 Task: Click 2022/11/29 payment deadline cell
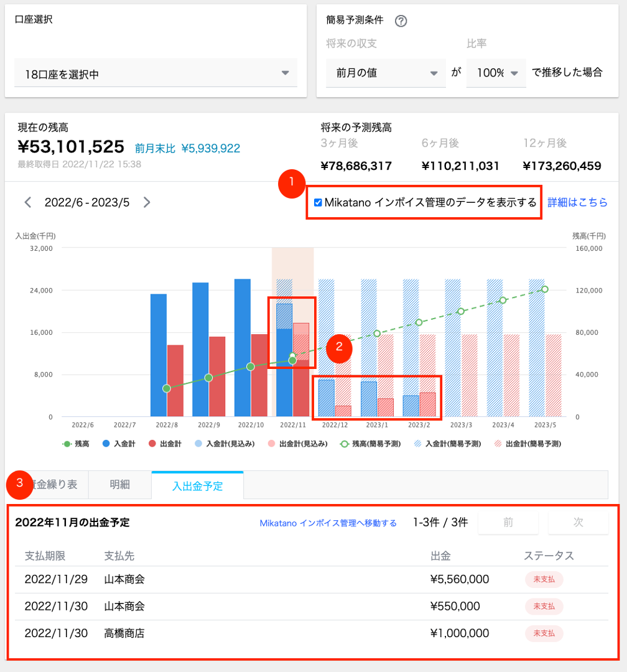(56, 579)
